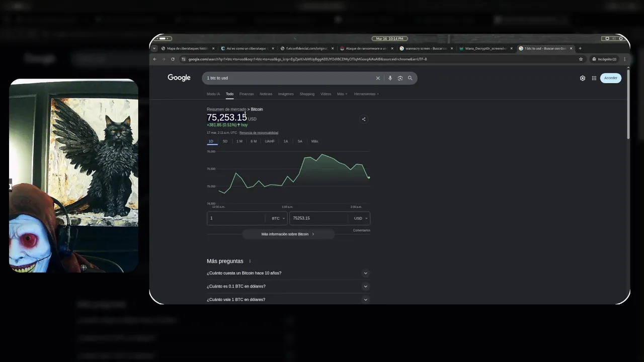
Task: Open options menu beside 'Más preguntas'
Action: (250, 261)
